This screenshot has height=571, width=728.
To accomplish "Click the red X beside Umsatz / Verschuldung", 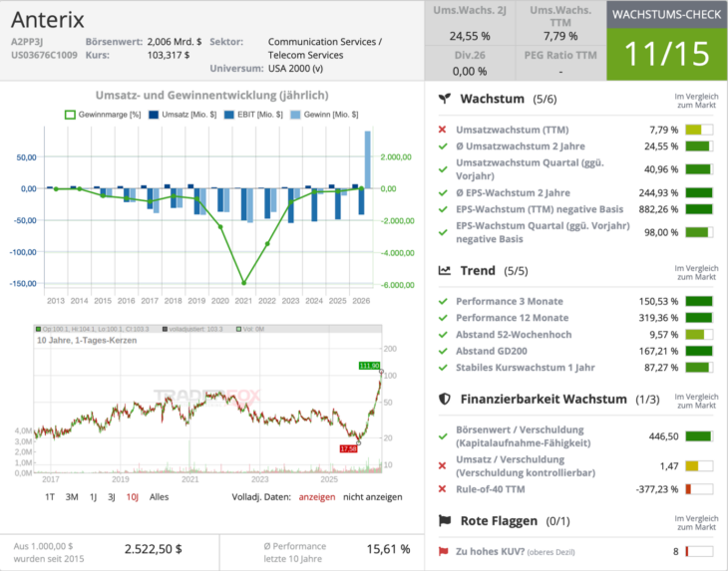I will click(x=443, y=465).
